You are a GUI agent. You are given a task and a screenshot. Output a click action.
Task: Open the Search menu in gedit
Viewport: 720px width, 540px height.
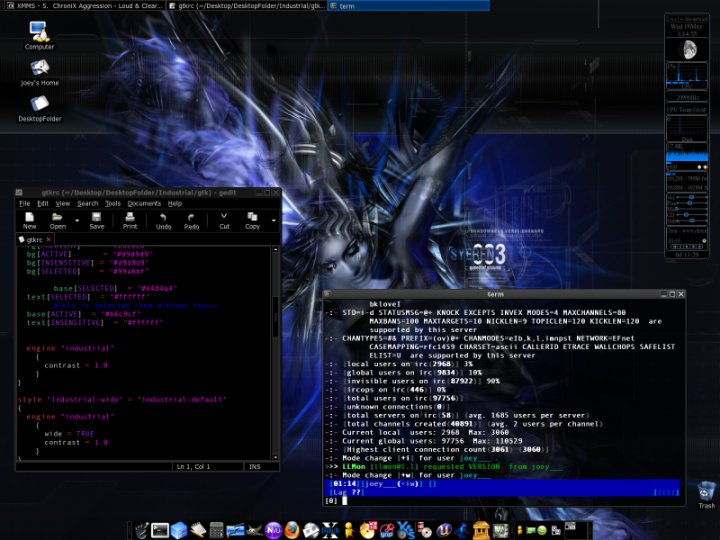click(87, 203)
